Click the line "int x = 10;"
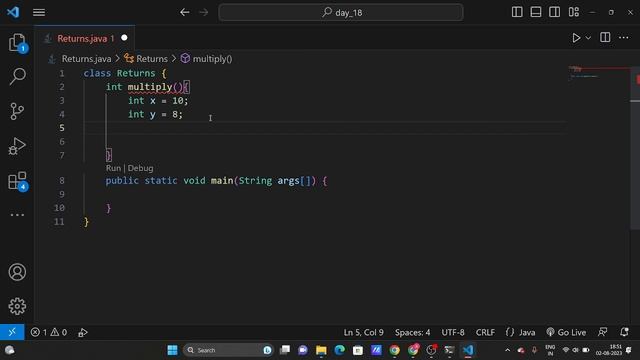 coord(158,100)
